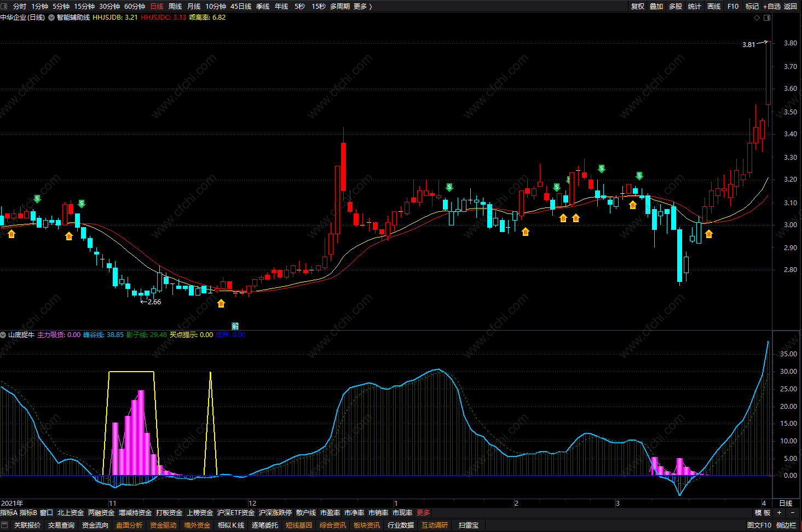This screenshot has width=802, height=532.
Task: Add stock via +自选 button
Action: coord(772,6)
